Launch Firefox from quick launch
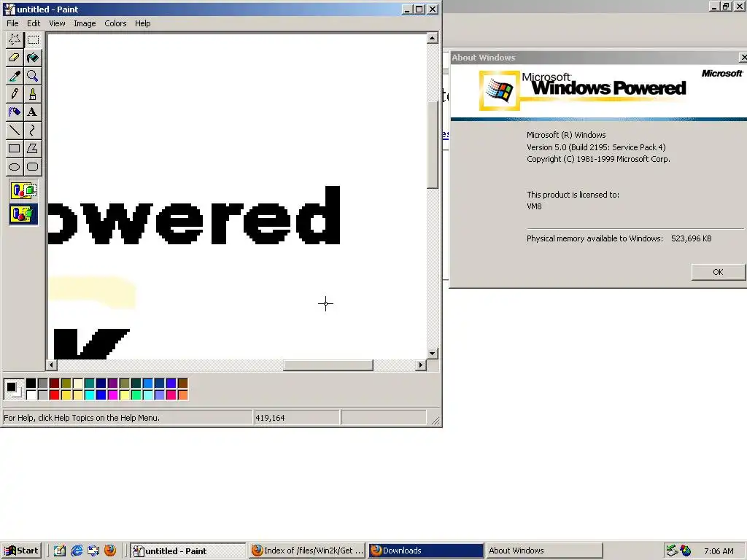The image size is (747, 560). click(x=110, y=551)
